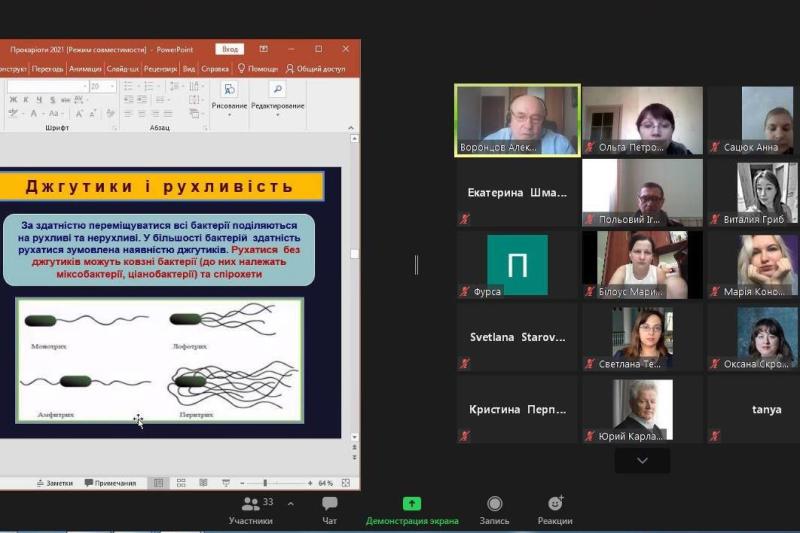
Task: Open the Анимация ribbon tab
Action: click(85, 68)
